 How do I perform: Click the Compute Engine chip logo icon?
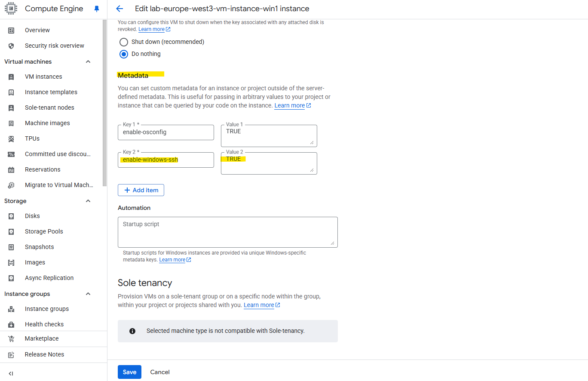[x=11, y=9]
